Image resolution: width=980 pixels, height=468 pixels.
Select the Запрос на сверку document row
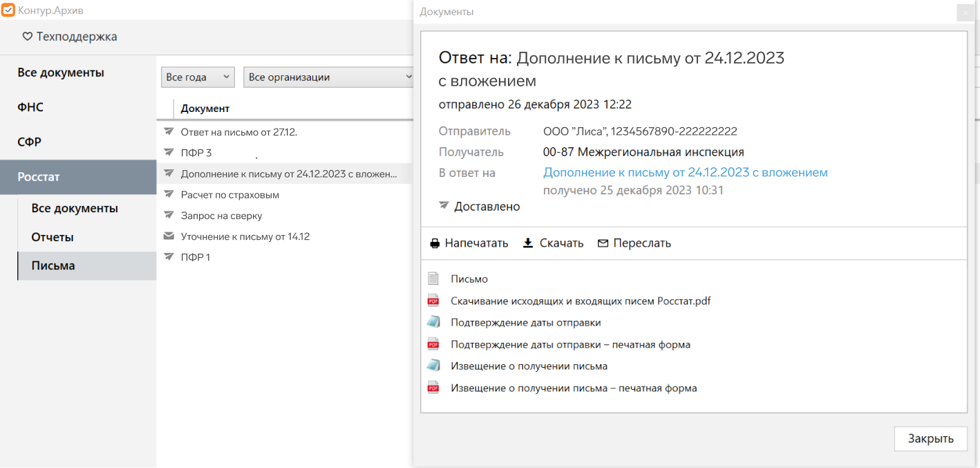(221, 216)
